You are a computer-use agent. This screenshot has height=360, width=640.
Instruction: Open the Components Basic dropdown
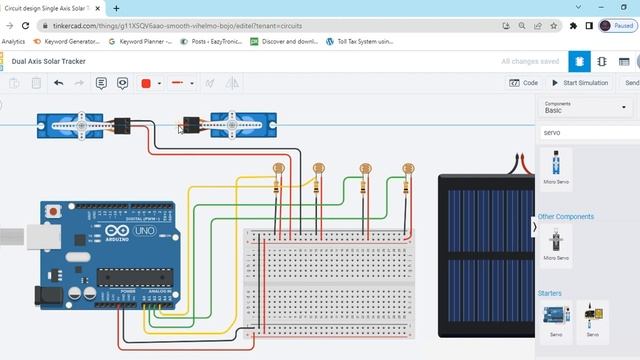click(x=585, y=107)
